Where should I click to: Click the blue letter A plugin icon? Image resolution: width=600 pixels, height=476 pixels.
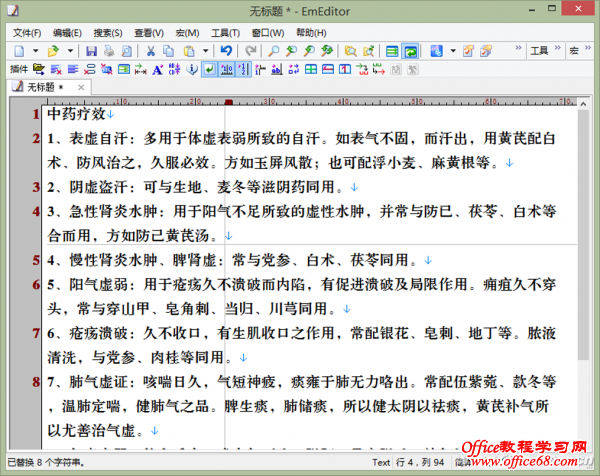(x=157, y=69)
